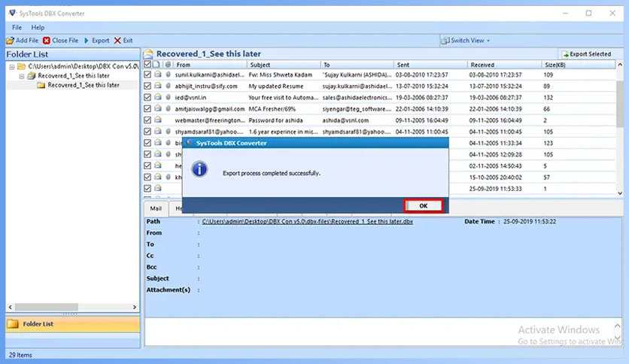Click the folder tree horizontal scrollbar thumb
629x364 pixels.
tap(47, 307)
